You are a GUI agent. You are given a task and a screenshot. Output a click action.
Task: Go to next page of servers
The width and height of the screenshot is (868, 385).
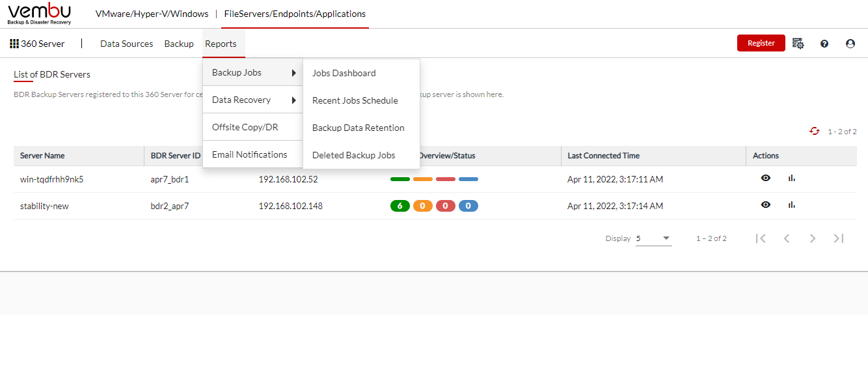point(813,238)
